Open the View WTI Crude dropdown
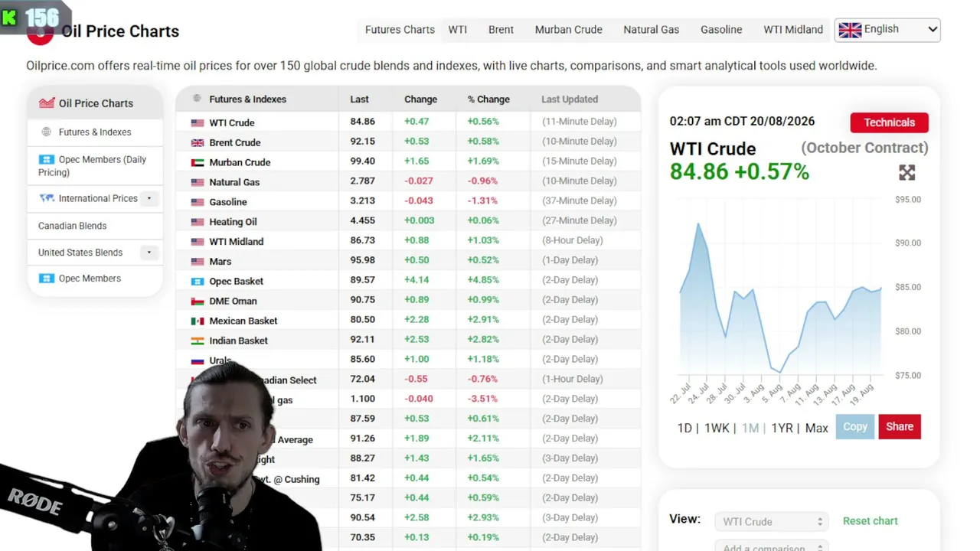Image resolution: width=980 pixels, height=551 pixels. point(771,522)
